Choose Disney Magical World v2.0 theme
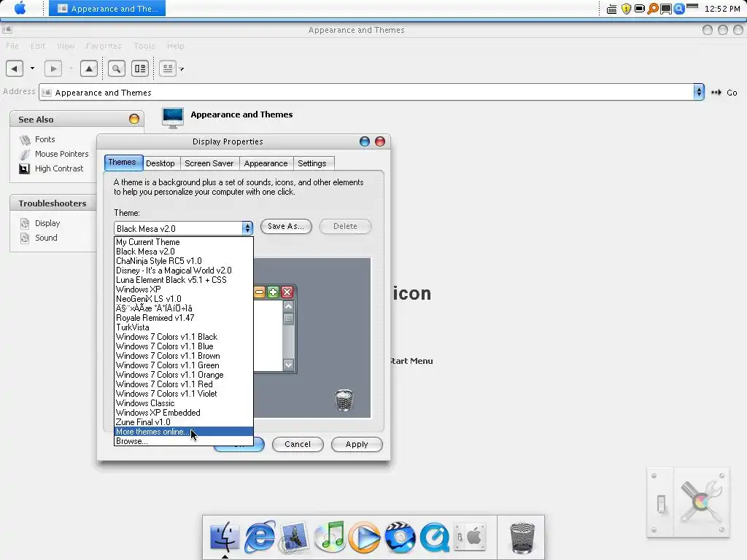The width and height of the screenshot is (747, 560). point(183,271)
